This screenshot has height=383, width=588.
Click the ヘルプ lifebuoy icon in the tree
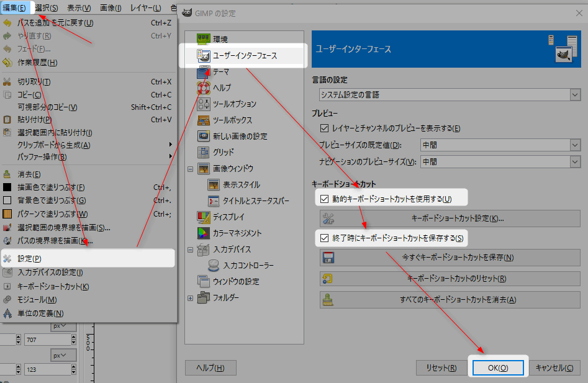click(203, 88)
